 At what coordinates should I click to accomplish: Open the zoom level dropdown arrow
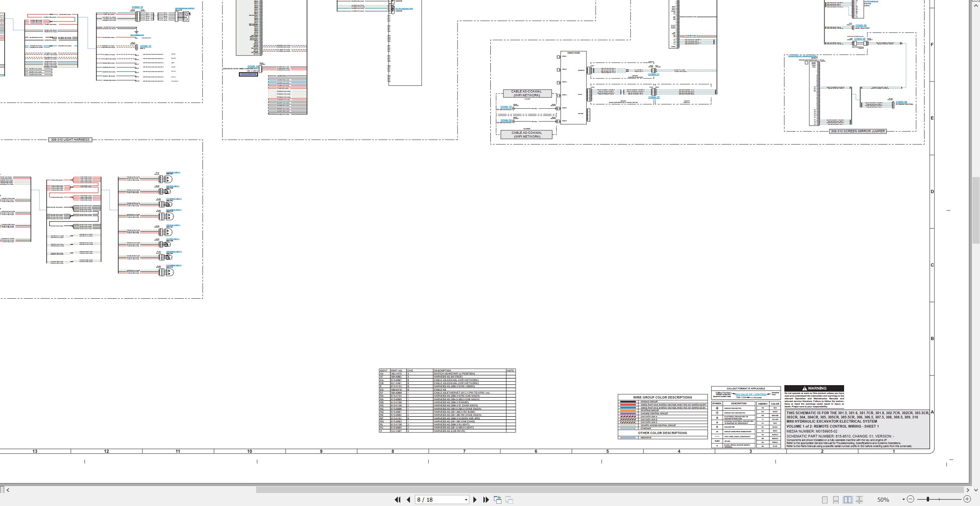coord(903,499)
